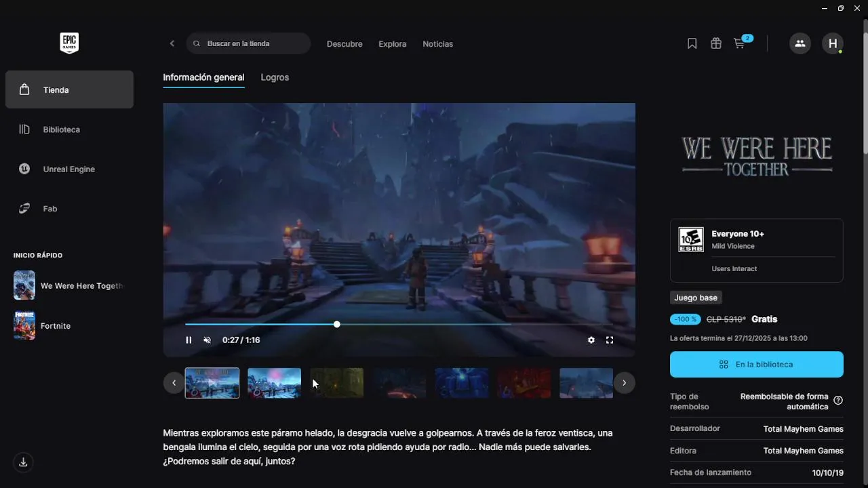
Task: Click the -100 % discount badge
Action: click(x=686, y=319)
